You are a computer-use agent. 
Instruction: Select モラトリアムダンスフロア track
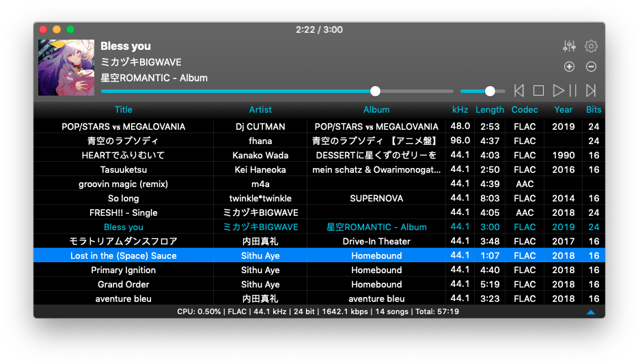(123, 242)
